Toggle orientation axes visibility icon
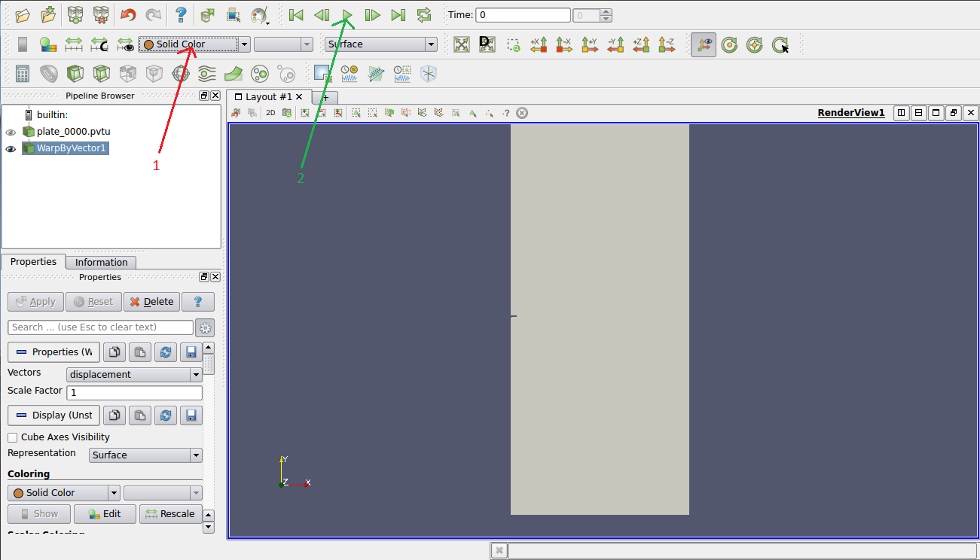Screen dimensions: 980x560 [x=704, y=44]
